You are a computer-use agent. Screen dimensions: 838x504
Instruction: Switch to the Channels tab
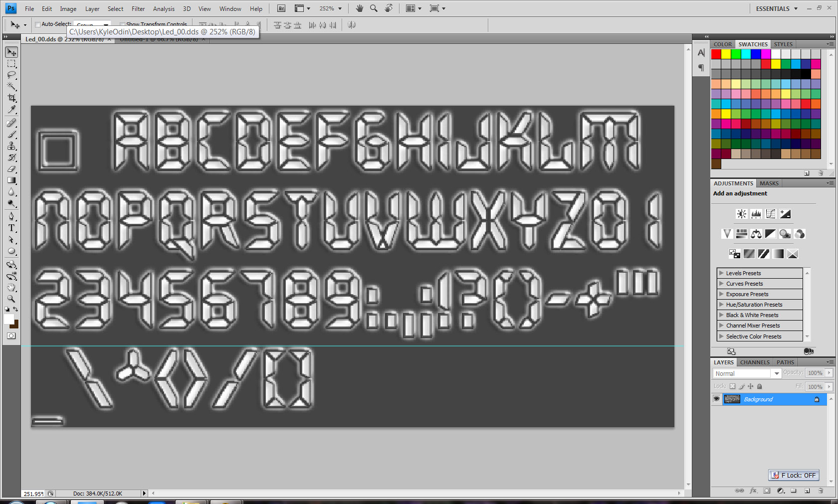754,362
